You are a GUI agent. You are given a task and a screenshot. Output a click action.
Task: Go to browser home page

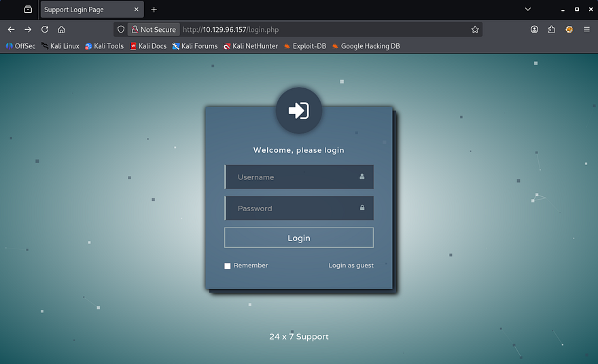pos(61,30)
